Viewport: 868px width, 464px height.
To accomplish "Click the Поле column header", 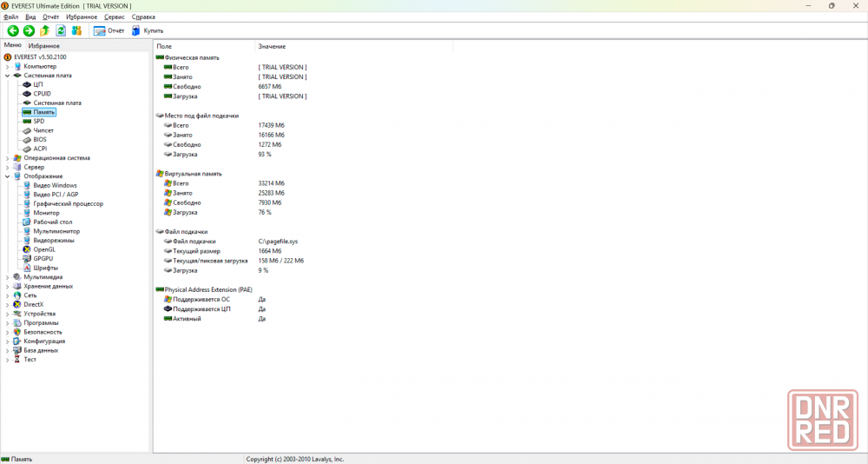I will click(x=204, y=47).
